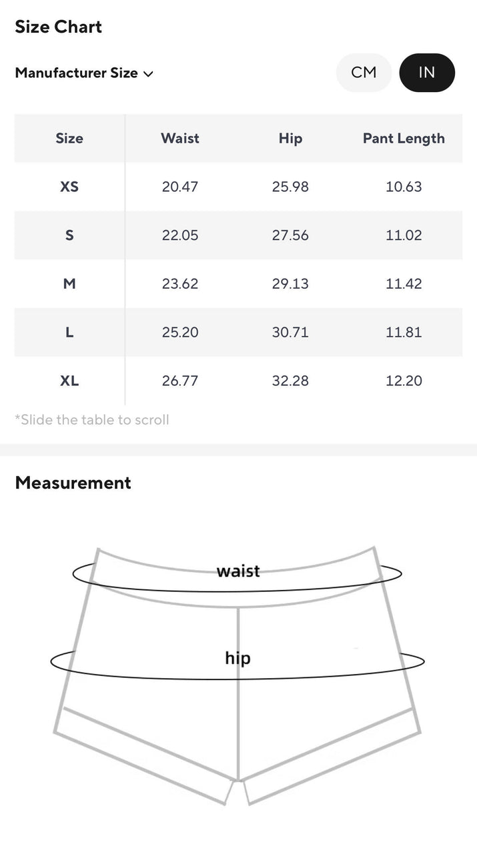
Task: Click the chevron beside Manufacturer Size
Action: pos(148,74)
